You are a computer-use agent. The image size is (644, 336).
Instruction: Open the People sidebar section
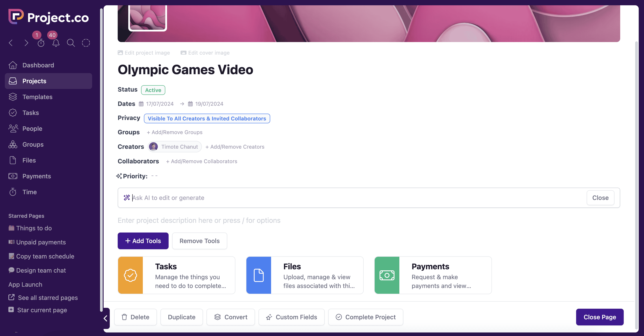point(32,128)
